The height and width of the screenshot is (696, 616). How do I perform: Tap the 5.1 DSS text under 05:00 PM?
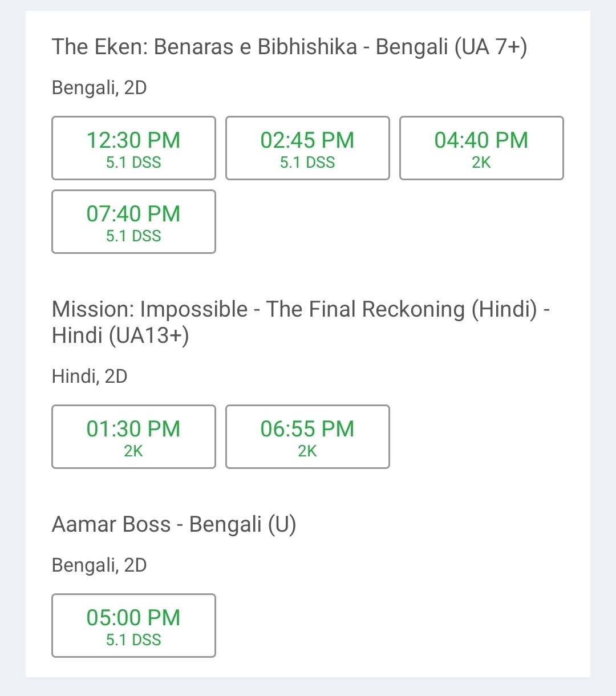(x=133, y=640)
